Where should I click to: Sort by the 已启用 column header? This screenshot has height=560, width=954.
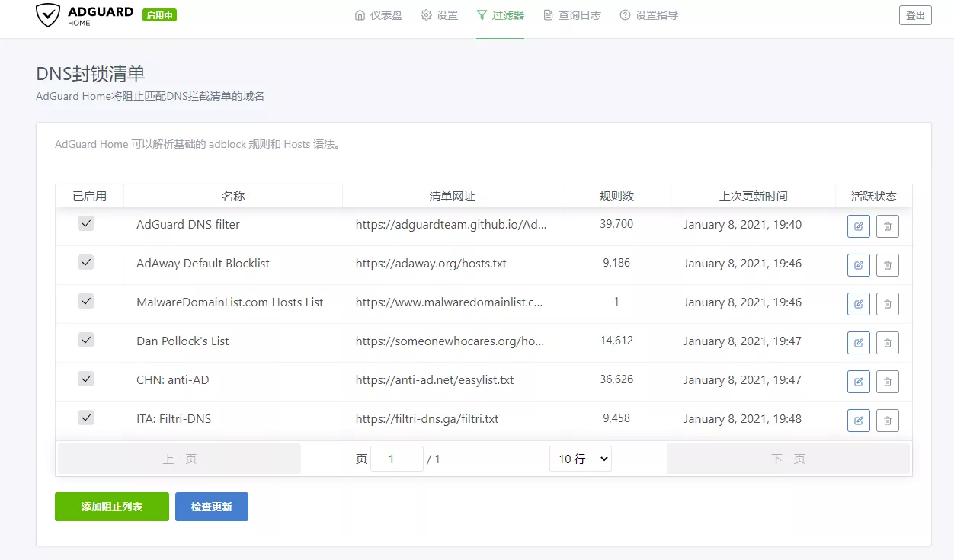click(x=90, y=196)
